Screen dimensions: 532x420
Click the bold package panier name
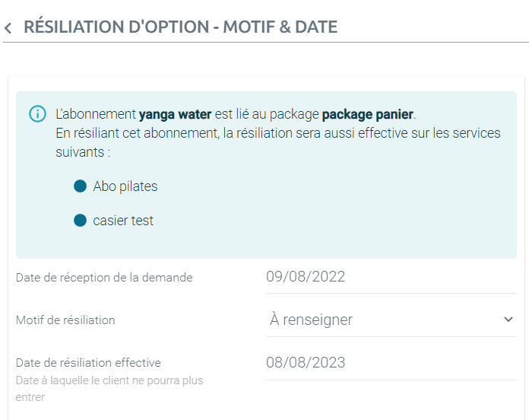pos(368,114)
